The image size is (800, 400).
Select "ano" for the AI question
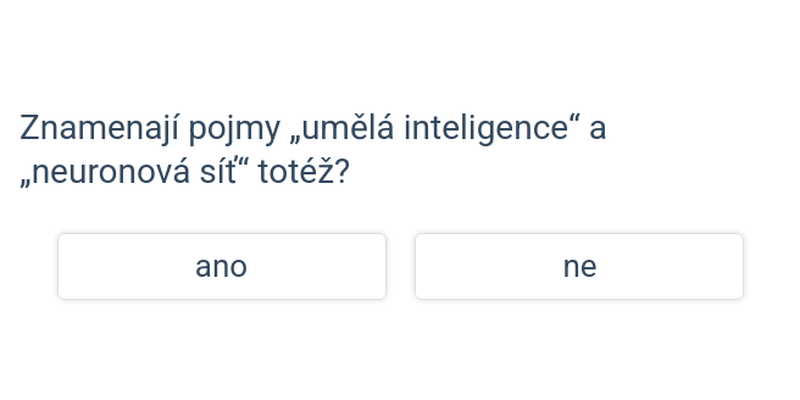pos(221,266)
